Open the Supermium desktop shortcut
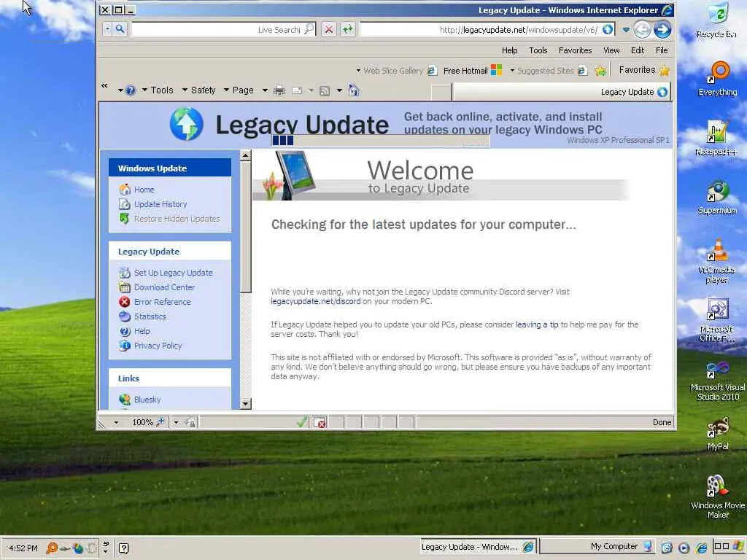The image size is (747, 560). click(x=717, y=198)
